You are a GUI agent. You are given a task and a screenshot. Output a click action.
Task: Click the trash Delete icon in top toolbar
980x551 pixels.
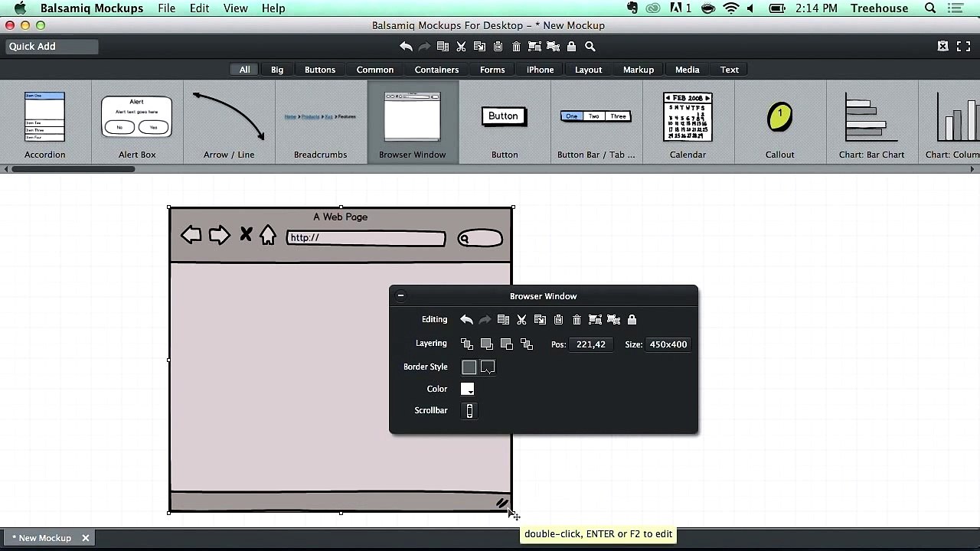point(516,47)
